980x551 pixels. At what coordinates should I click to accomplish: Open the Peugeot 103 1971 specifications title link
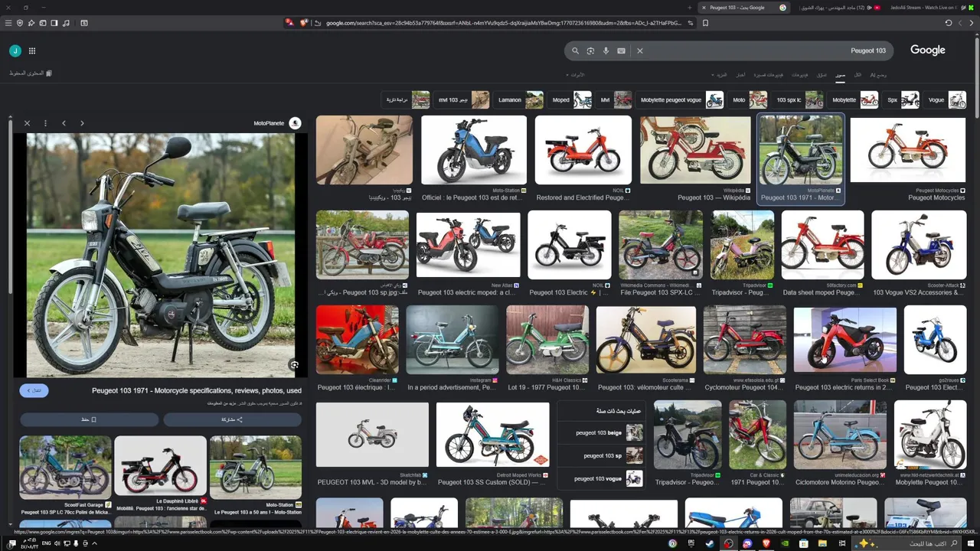point(197,390)
